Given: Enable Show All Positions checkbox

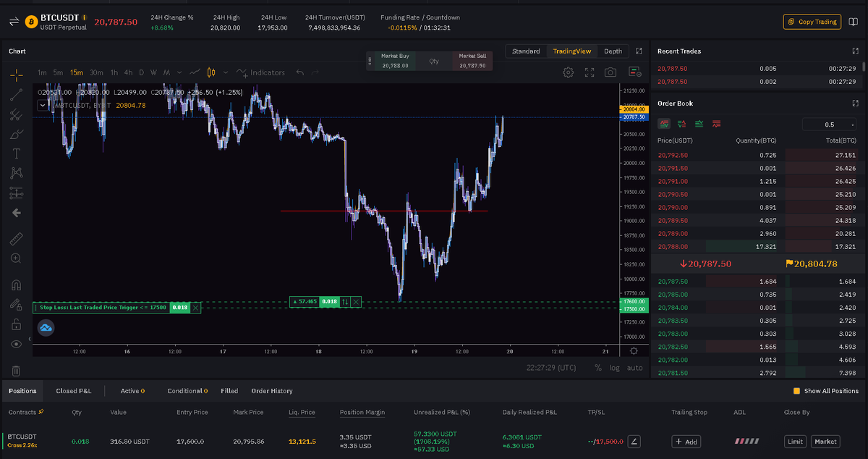Looking at the screenshot, I should click(796, 391).
